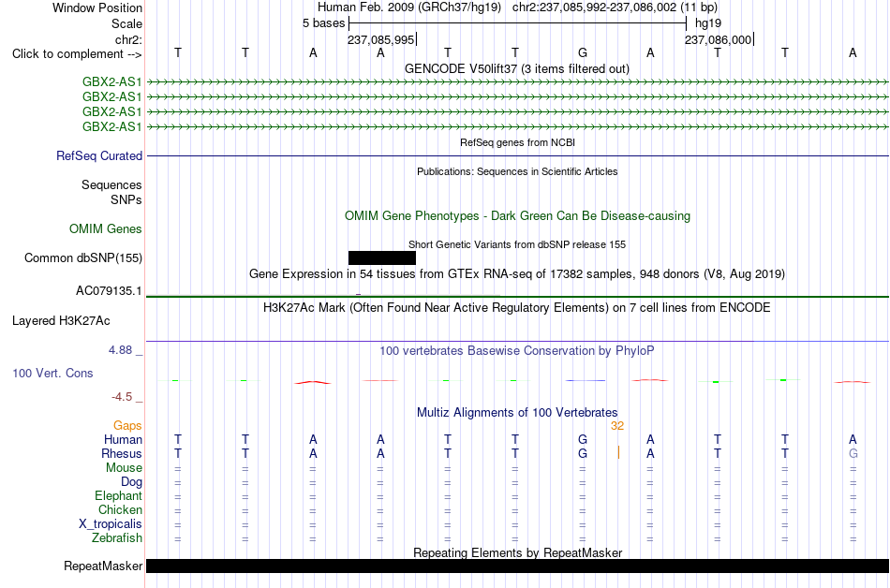The width and height of the screenshot is (890, 588).
Task: Click the grayed G base in Rhesus row
Action: coord(853,453)
